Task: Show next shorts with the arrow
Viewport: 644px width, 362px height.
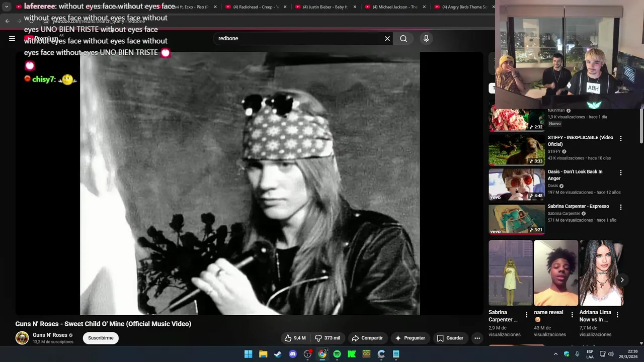Action: click(622, 280)
